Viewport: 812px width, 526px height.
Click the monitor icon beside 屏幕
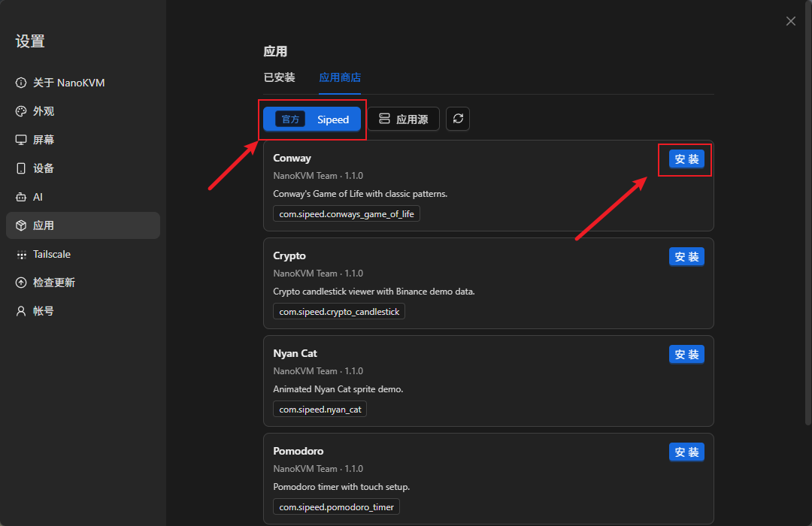(21, 140)
